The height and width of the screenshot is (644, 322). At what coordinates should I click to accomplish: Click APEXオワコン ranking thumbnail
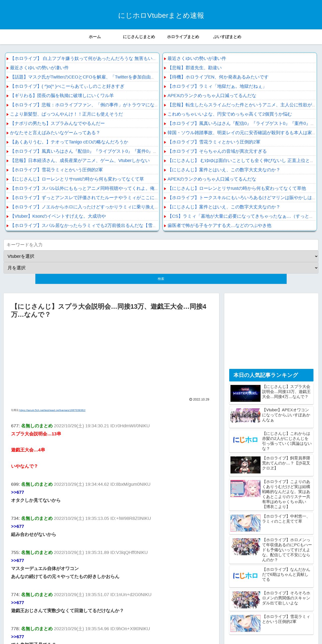point(246,416)
